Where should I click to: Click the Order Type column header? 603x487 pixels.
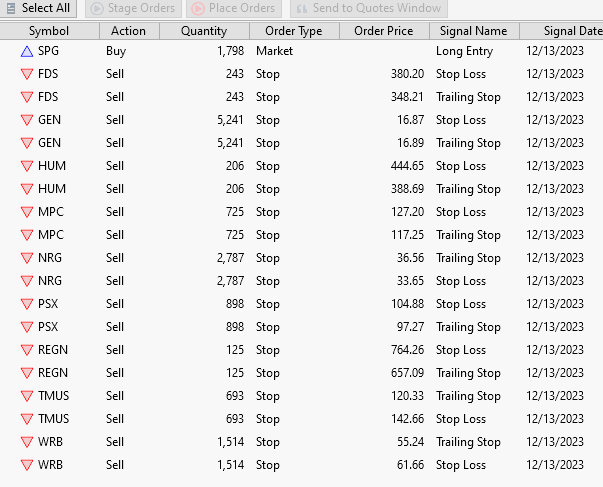(x=294, y=31)
